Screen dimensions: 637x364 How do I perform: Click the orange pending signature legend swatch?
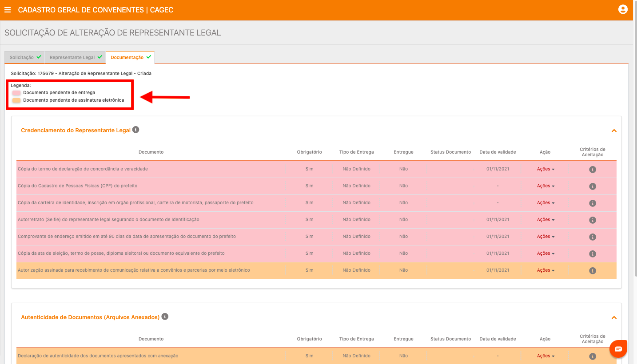point(16,100)
